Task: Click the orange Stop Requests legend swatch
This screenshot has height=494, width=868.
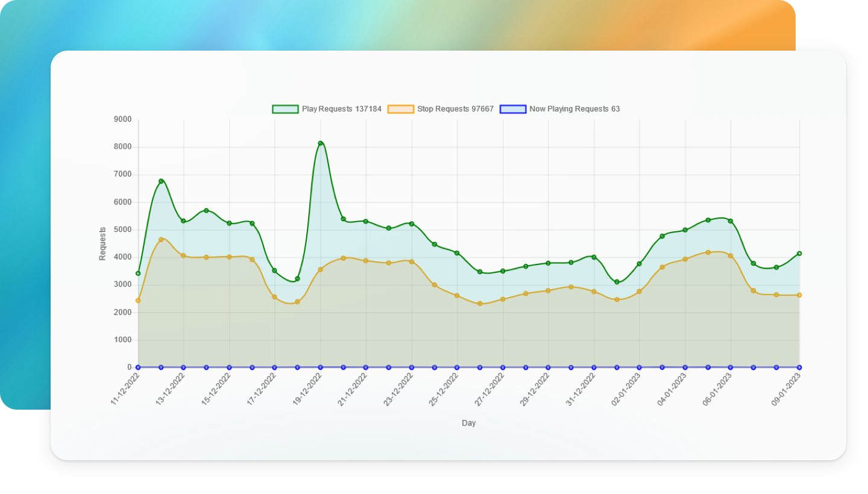Action: [401, 109]
